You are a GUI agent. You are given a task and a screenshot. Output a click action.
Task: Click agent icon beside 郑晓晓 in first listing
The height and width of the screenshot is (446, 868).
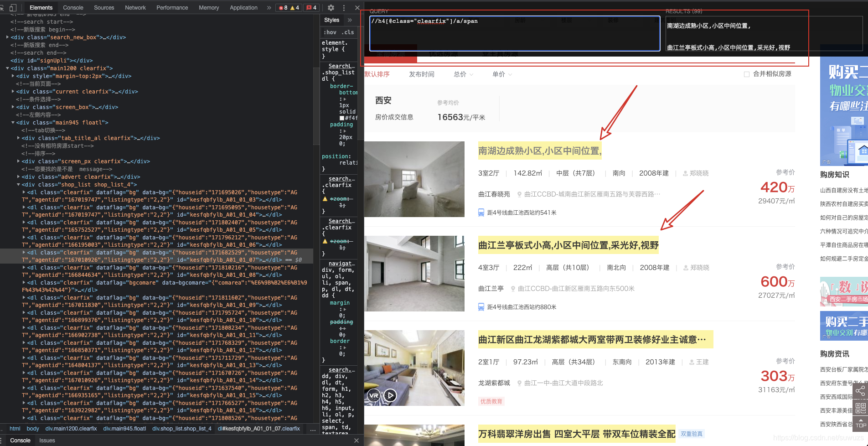[x=685, y=173]
